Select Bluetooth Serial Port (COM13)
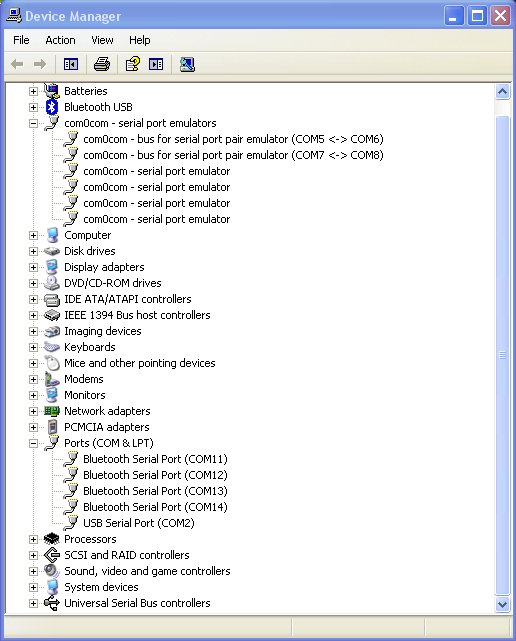The width and height of the screenshot is (516, 641). (155, 491)
